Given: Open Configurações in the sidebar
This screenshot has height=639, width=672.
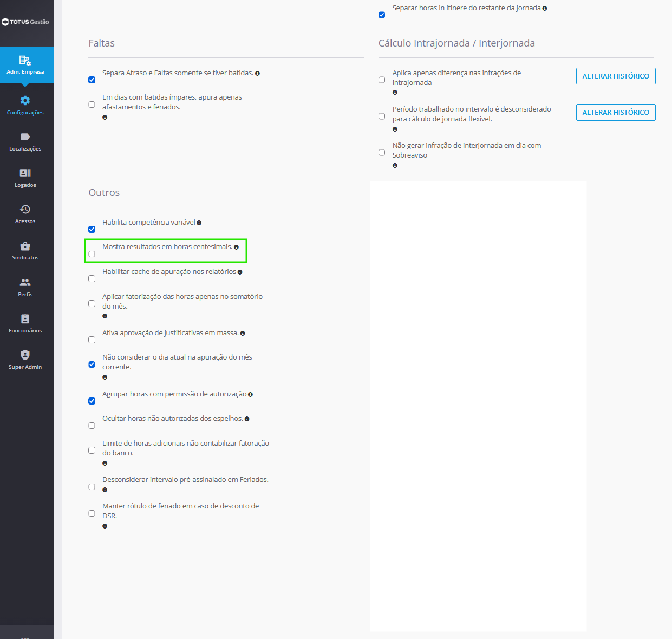Looking at the screenshot, I should (25, 106).
